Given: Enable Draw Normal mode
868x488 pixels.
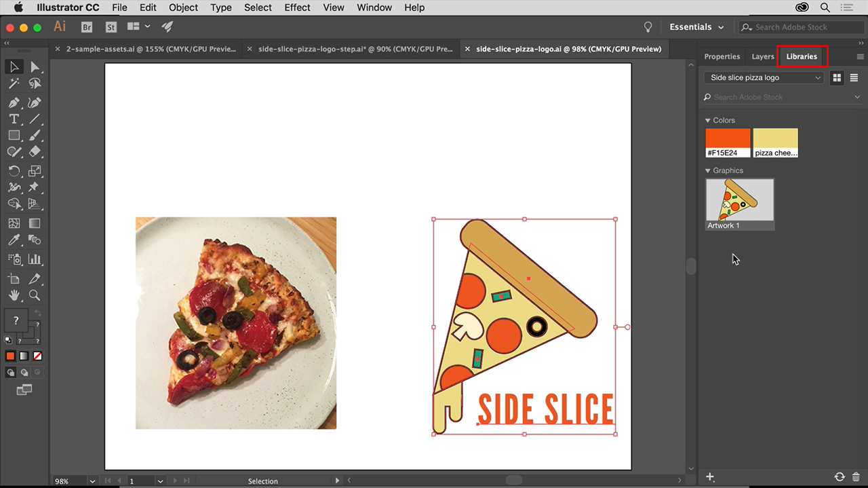Looking at the screenshot, I should pyautogui.click(x=11, y=372).
